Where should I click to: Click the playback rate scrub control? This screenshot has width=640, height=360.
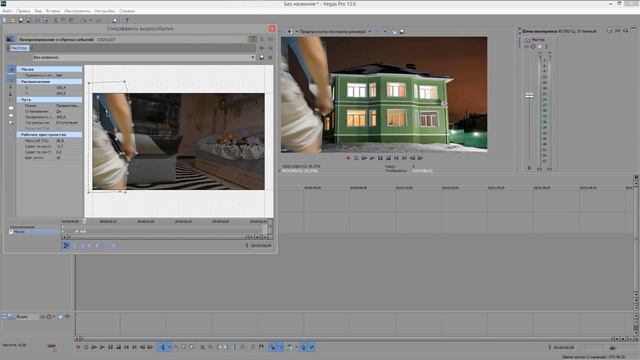[51, 346]
